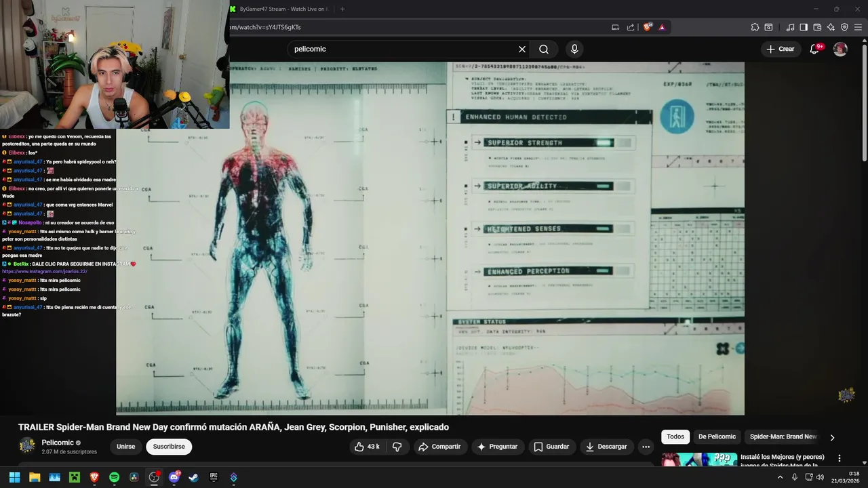Open the instagram.com/jcarlos.22 chat link
Image resolution: width=868 pixels, height=488 pixels.
point(45,271)
